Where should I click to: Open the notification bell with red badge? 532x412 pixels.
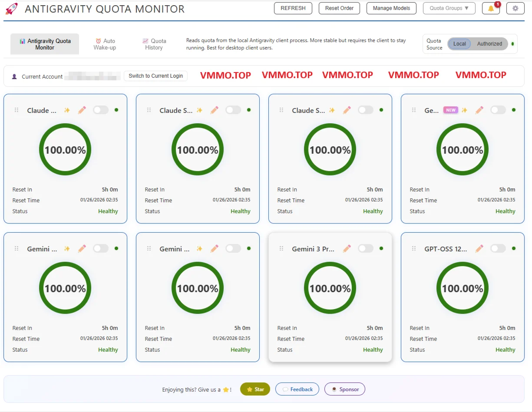[x=491, y=8]
